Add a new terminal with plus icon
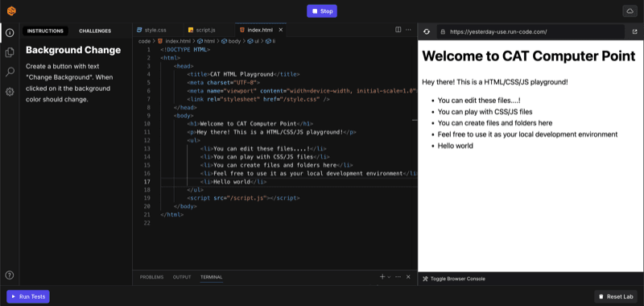The height and width of the screenshot is (306, 644). click(x=382, y=277)
